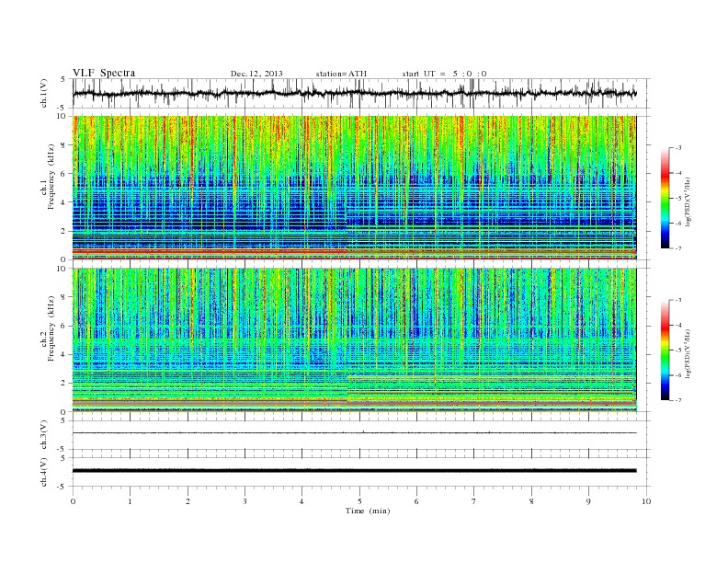
Task: Click the "ch.4(V)" axis label
Action: click(x=44, y=472)
